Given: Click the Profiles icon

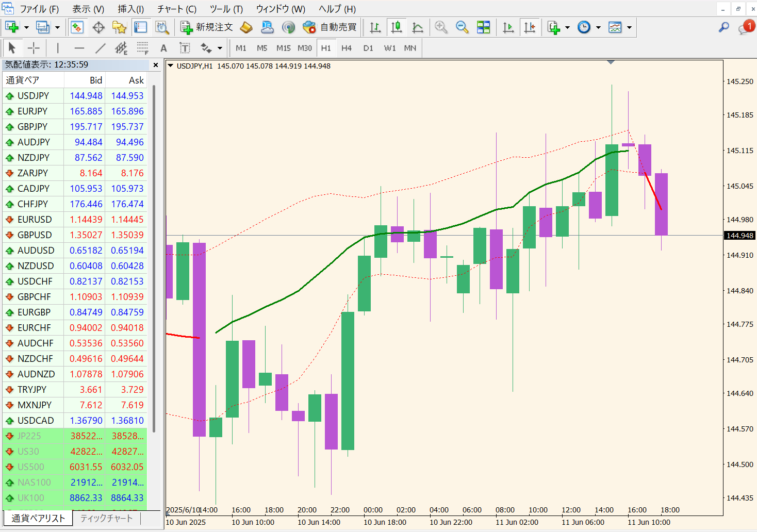Looking at the screenshot, I should coord(42,27).
